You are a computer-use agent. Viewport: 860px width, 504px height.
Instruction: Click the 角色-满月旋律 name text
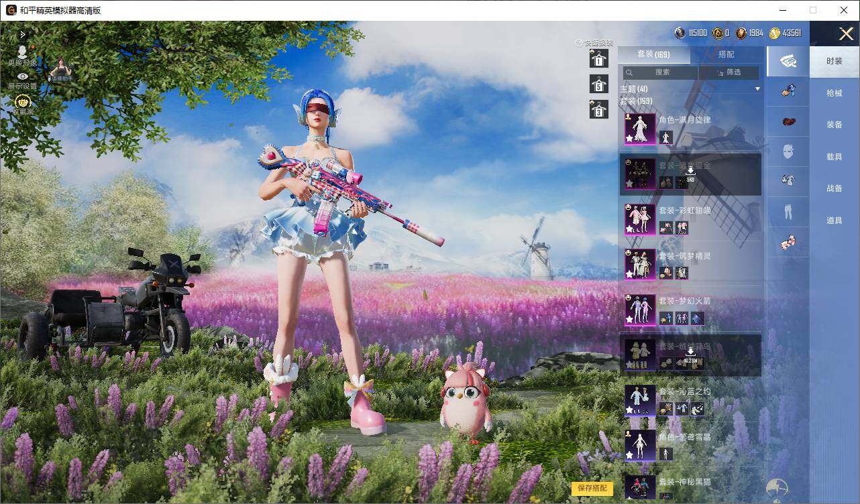[x=684, y=120]
